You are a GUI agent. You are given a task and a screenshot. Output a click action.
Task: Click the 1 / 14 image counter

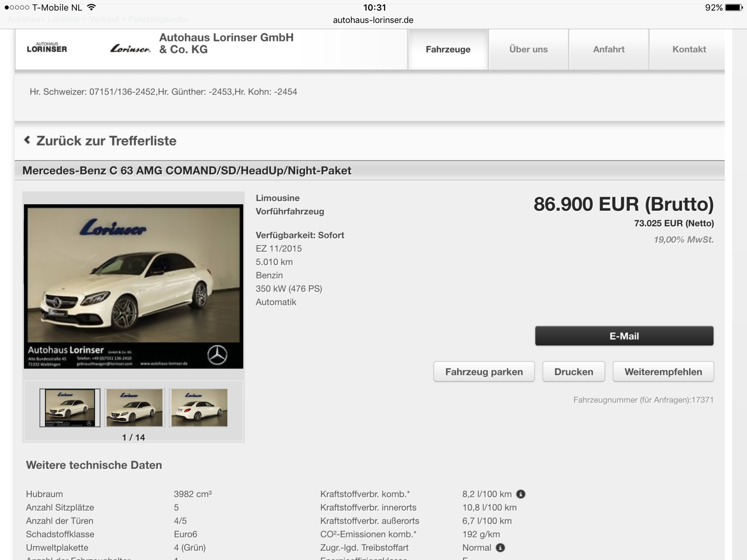click(133, 437)
